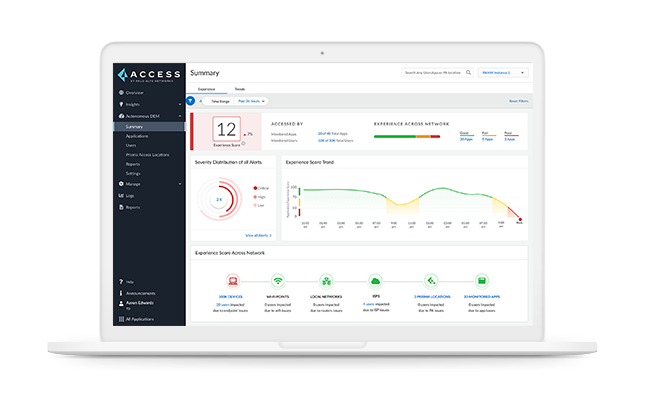Open Prisma Access Locations in the sidebar

(x=149, y=155)
